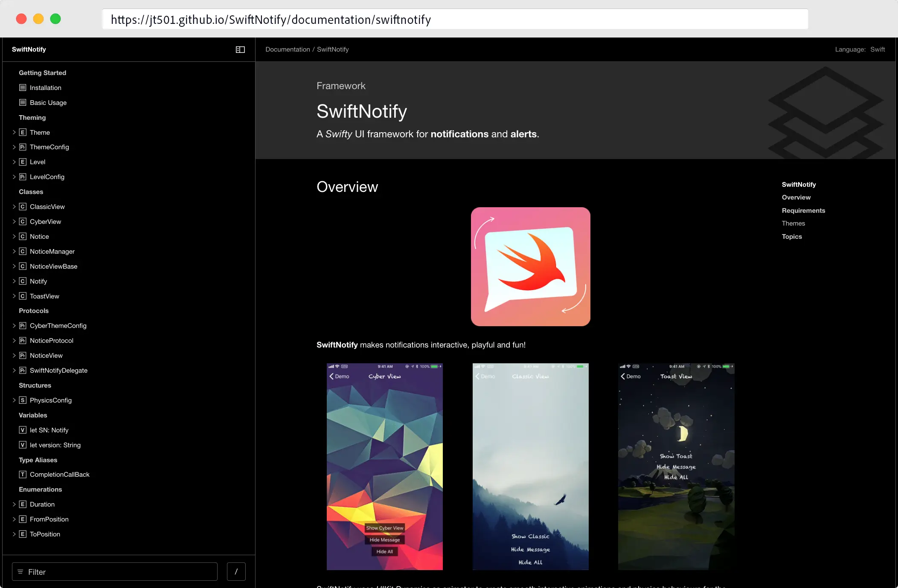This screenshot has height=588, width=898.
Task: Click the slash shortcut button by Filter
Action: (x=236, y=571)
